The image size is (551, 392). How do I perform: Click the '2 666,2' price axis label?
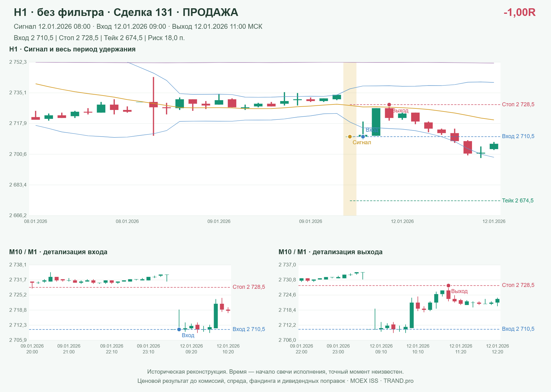pos(18,216)
